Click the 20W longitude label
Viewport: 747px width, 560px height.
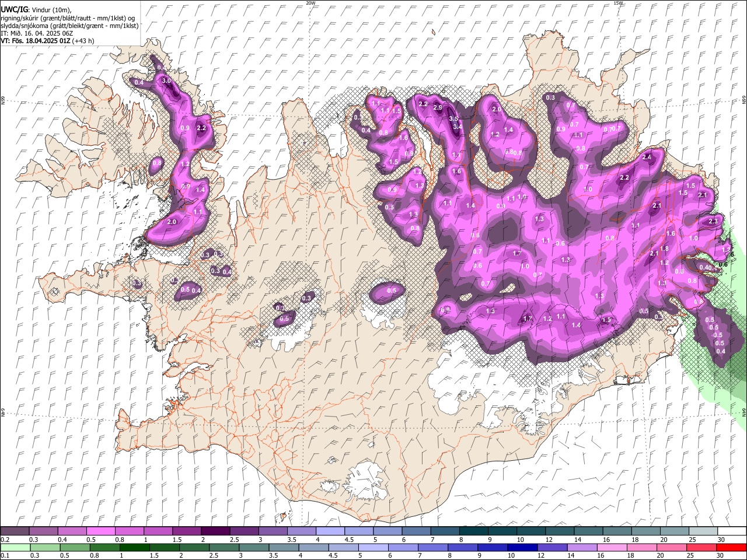310,3
